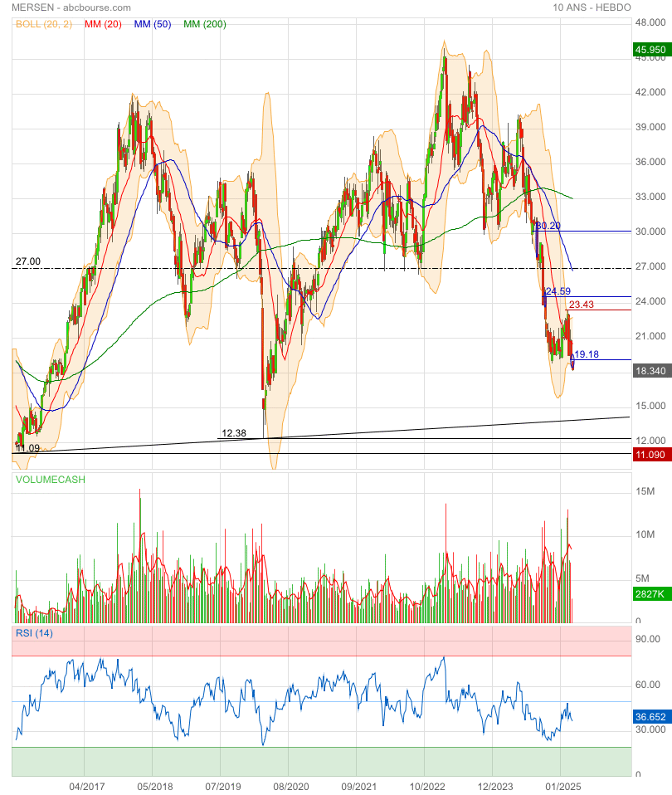Select the green 45.950 high price tag
Screen dimensions: 672x795
point(650,50)
